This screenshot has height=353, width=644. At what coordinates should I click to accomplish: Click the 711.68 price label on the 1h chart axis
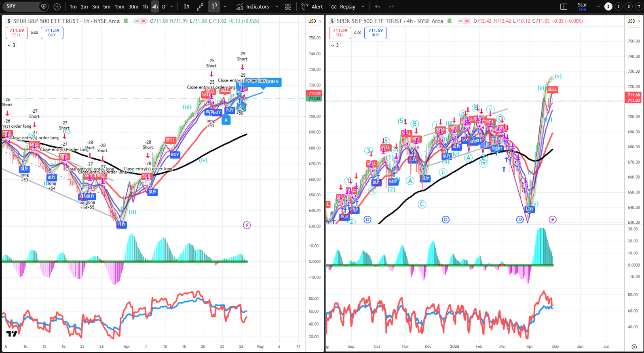coord(315,93)
